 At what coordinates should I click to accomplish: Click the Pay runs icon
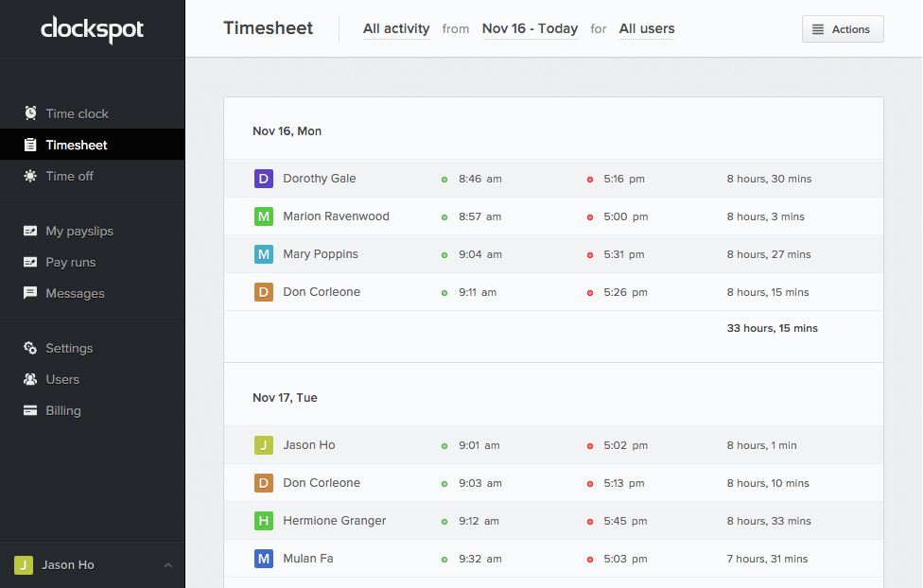[30, 262]
